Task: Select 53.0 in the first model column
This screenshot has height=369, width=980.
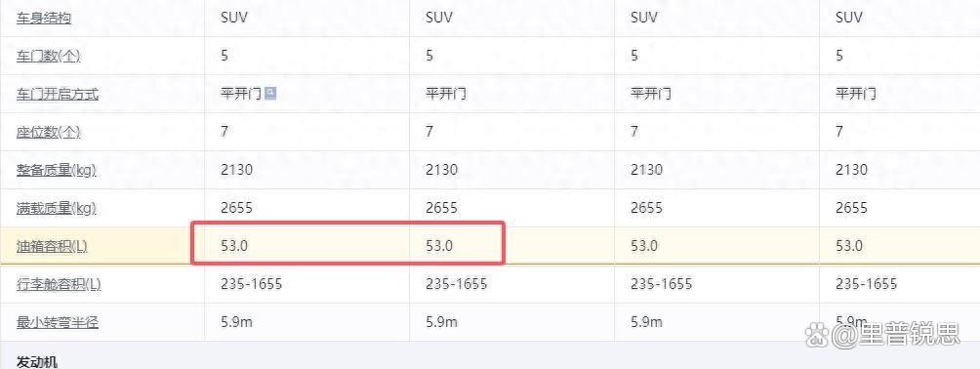Action: (234, 246)
